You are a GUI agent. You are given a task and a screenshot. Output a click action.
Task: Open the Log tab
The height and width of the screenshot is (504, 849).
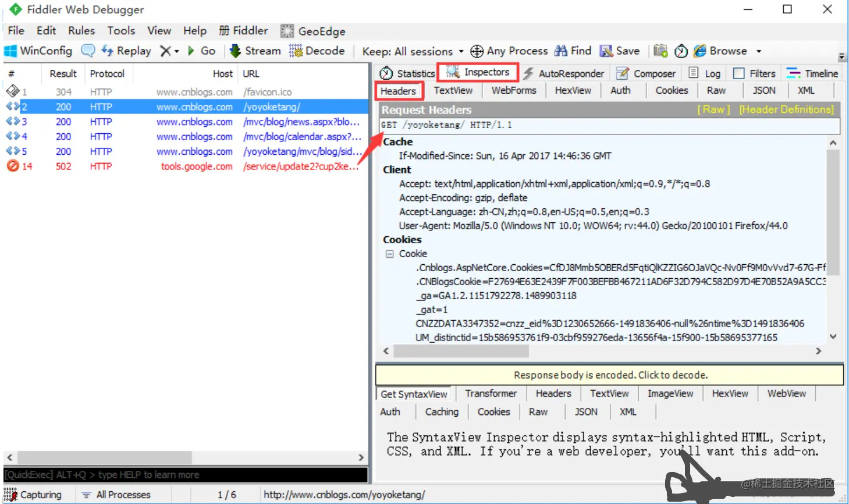click(x=705, y=73)
